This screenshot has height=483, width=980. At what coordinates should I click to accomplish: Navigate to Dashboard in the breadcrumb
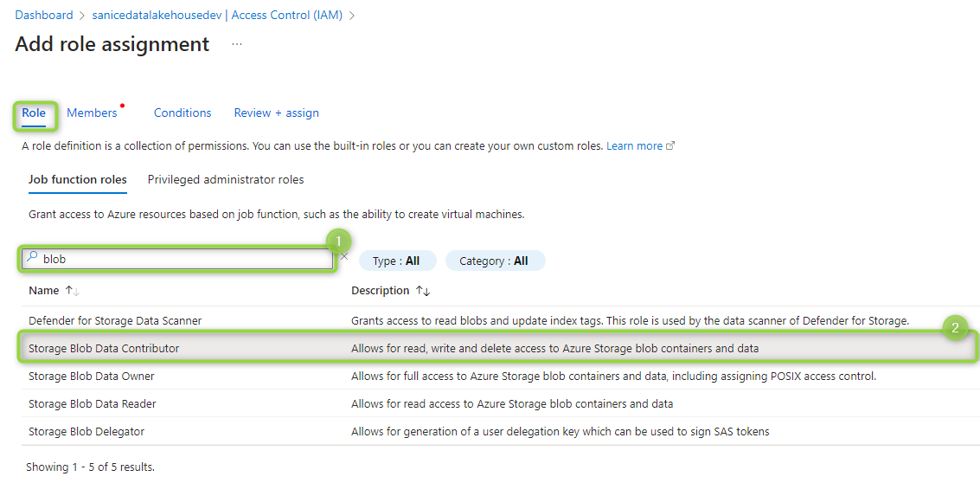pyautogui.click(x=44, y=15)
